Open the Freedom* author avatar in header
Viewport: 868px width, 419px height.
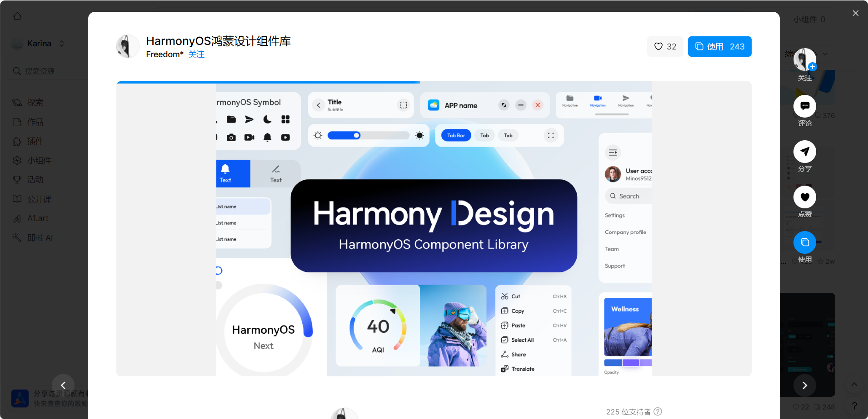click(128, 46)
